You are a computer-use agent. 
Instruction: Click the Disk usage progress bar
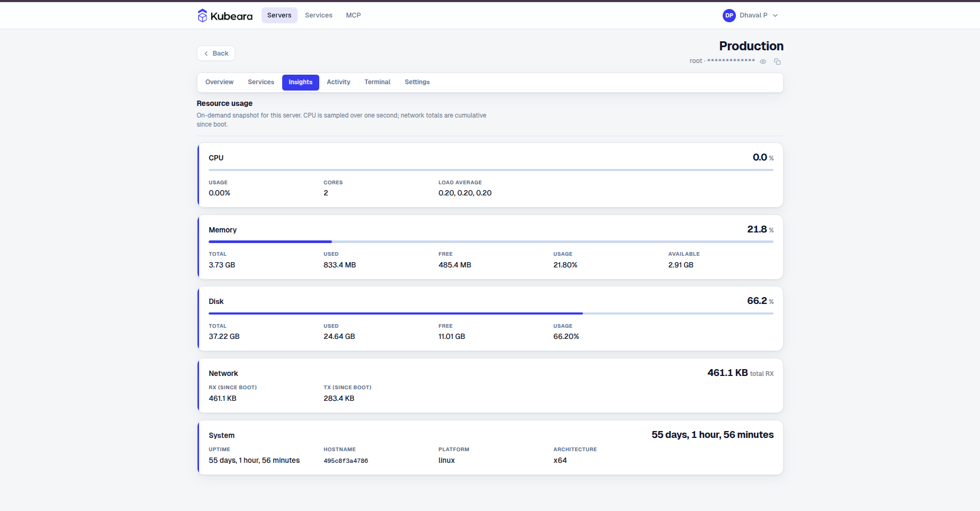tap(491, 313)
